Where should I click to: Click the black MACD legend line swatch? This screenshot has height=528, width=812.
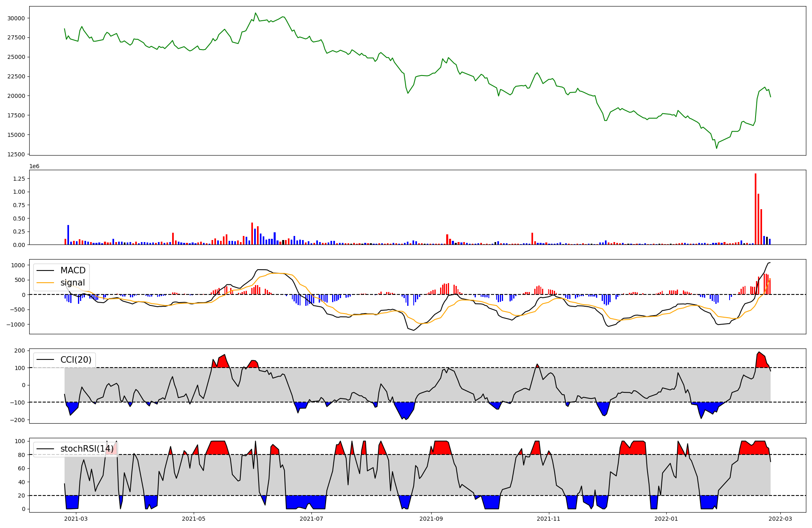[x=45, y=270]
